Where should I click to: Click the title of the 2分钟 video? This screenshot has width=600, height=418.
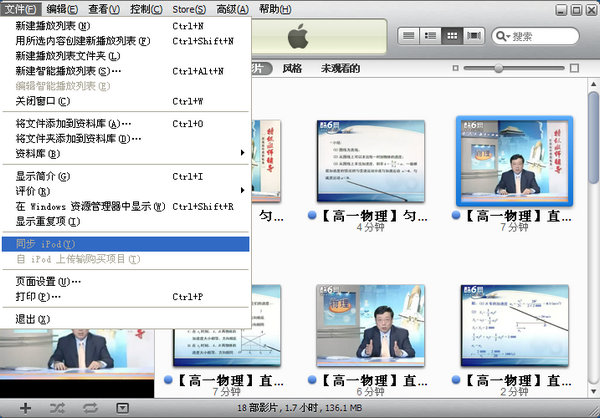point(517,380)
